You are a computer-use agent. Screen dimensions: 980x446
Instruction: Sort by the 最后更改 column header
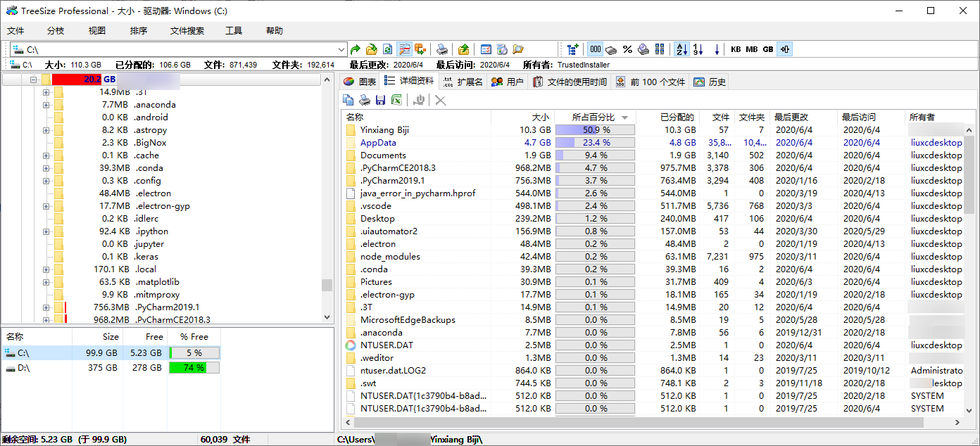804,117
